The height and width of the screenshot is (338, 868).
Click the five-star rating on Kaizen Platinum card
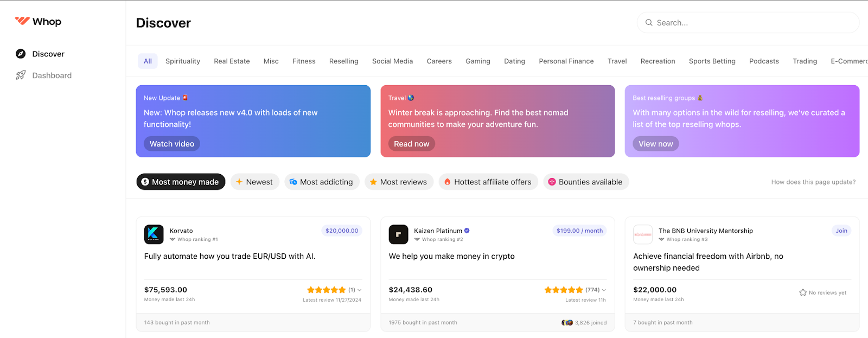tap(564, 290)
